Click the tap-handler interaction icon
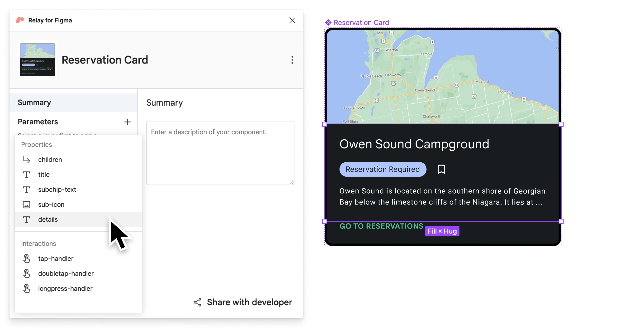 pyautogui.click(x=27, y=258)
